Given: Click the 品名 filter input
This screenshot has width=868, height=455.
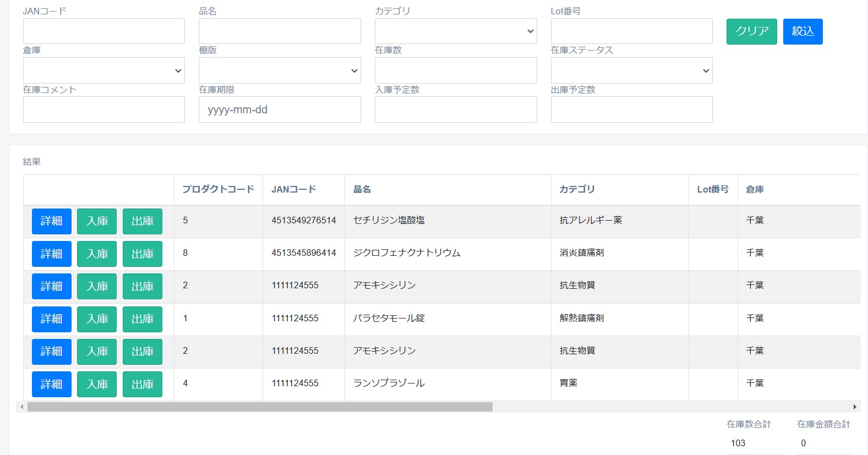Looking at the screenshot, I should point(279,31).
